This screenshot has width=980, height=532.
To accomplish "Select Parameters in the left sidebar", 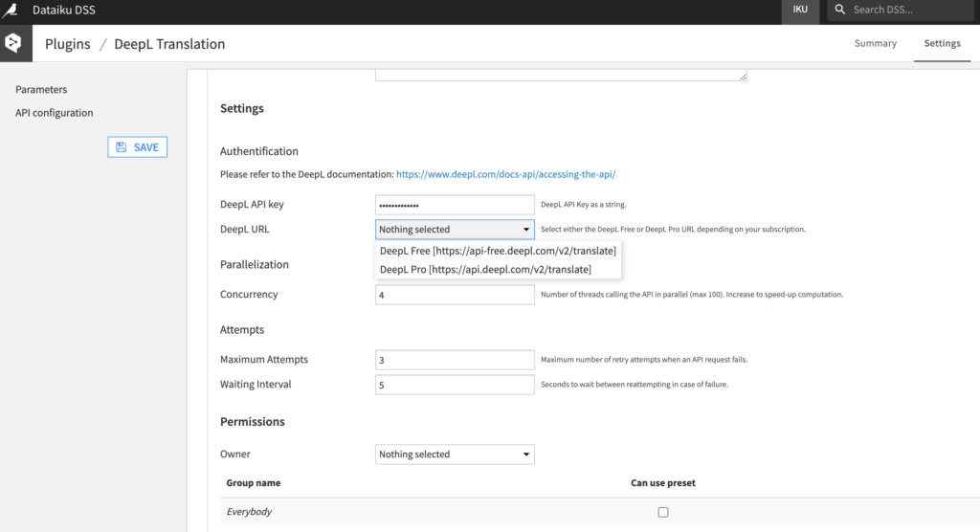I will tap(41, 90).
